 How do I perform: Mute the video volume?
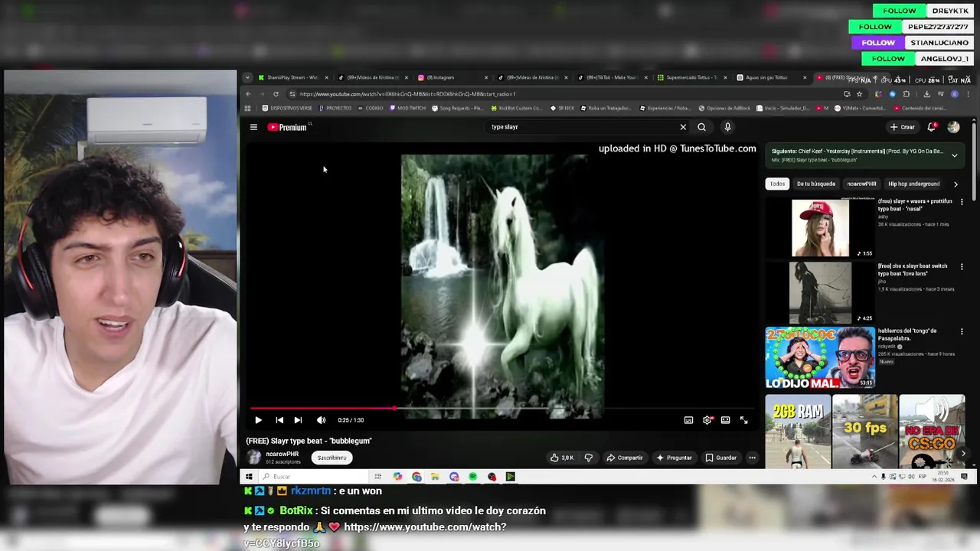point(321,420)
